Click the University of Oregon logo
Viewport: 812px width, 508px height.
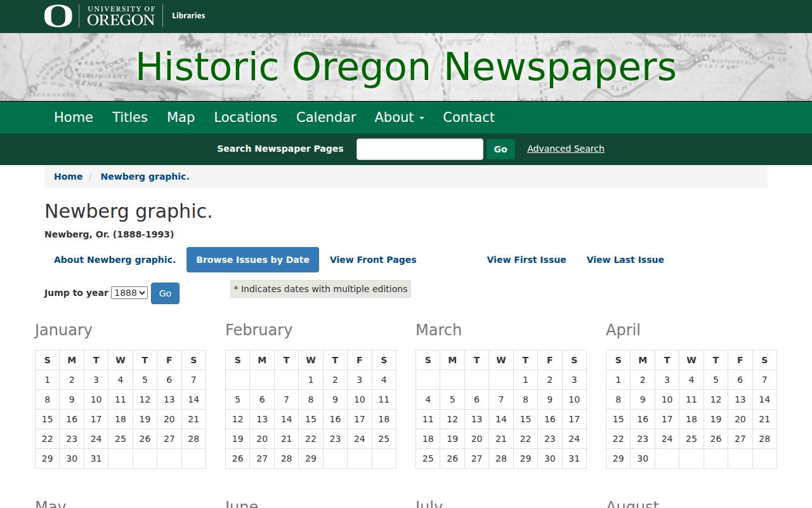pos(100,16)
